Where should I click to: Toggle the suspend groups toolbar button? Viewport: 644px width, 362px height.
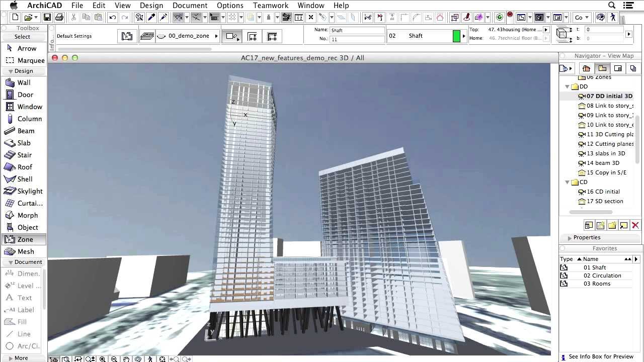click(x=287, y=18)
